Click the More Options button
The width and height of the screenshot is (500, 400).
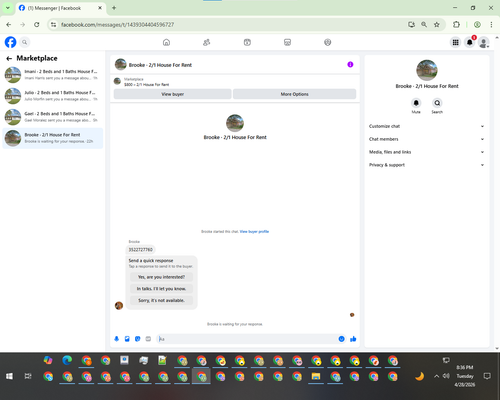pyautogui.click(x=294, y=94)
